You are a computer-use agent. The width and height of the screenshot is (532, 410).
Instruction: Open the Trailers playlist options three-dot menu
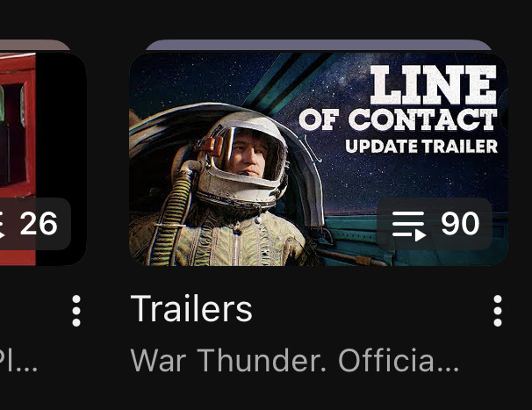(498, 311)
